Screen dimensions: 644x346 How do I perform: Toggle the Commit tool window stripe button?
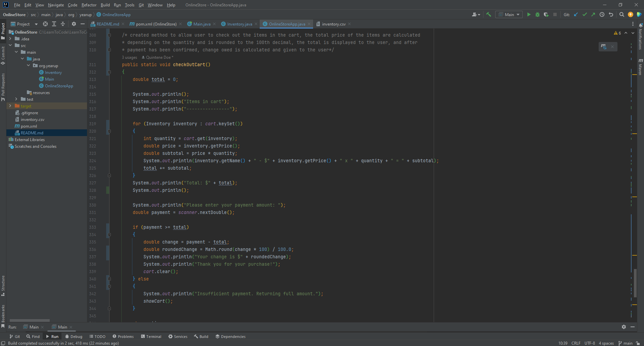click(x=3, y=55)
